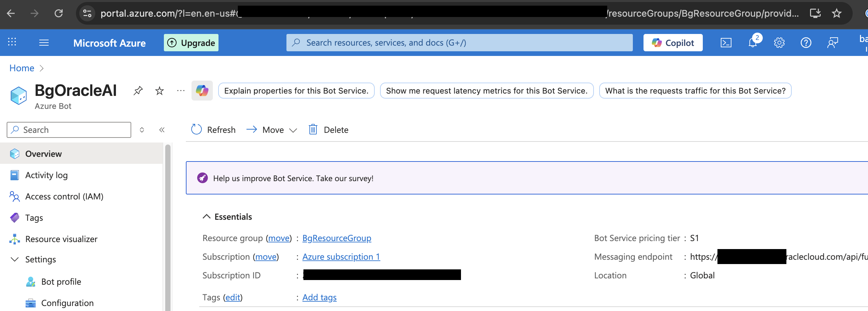The image size is (868, 311).
Task: Open the feedback panel icon
Action: pos(832,43)
